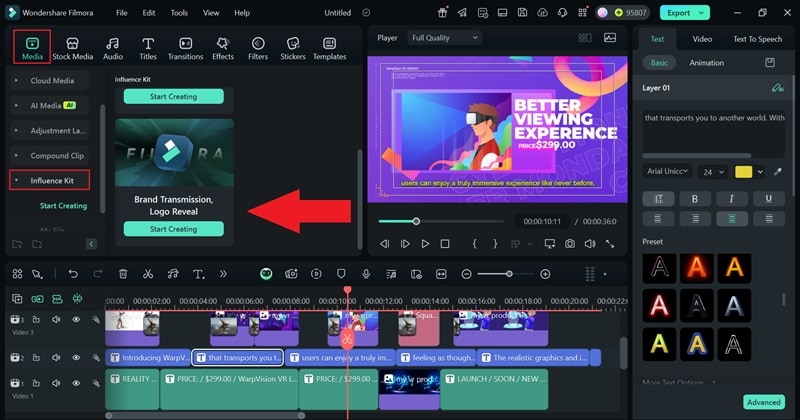The height and width of the screenshot is (420, 800).
Task: Open the Stickers library
Action: (x=292, y=49)
